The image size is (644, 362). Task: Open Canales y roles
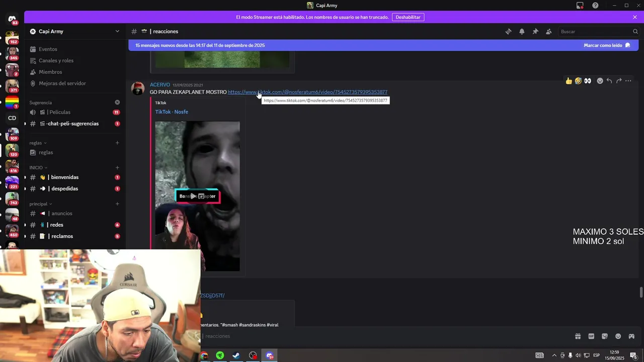click(x=74, y=60)
